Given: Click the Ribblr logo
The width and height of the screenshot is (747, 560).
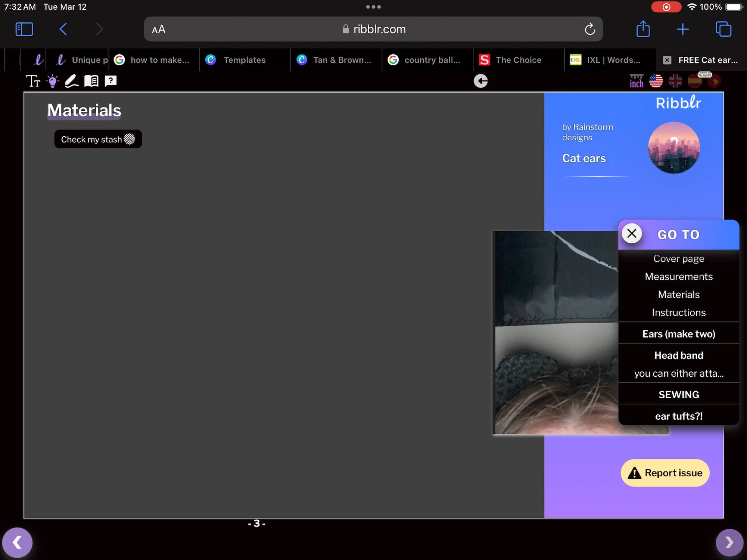Looking at the screenshot, I should tap(679, 102).
